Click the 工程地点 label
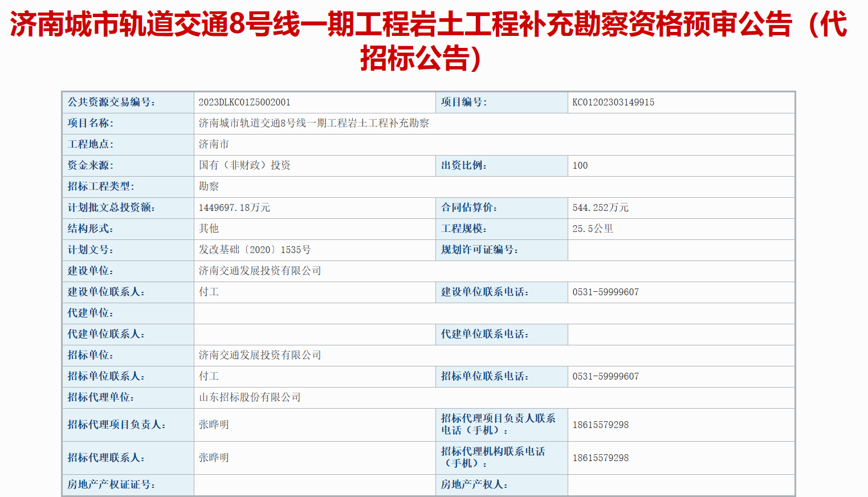 click(x=91, y=144)
